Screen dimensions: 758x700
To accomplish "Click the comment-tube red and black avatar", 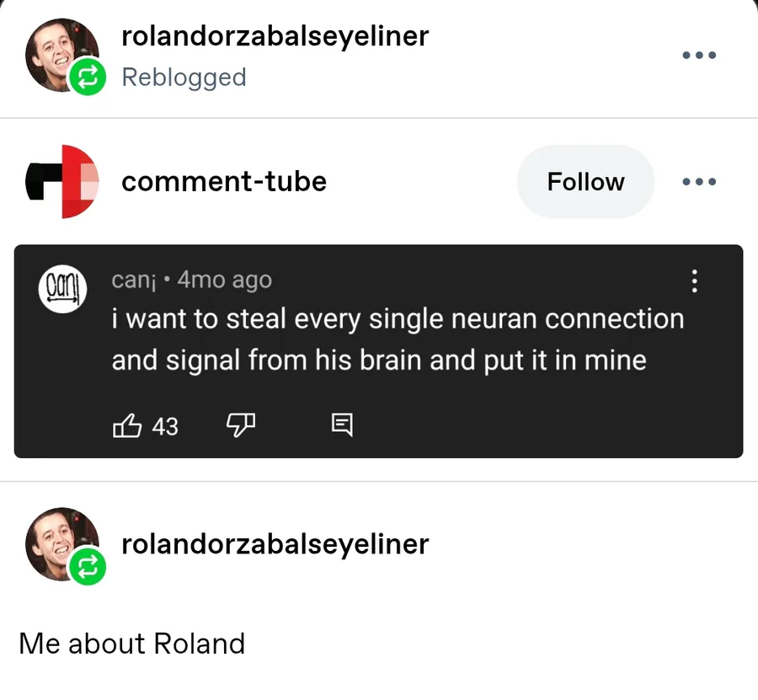I will click(62, 181).
